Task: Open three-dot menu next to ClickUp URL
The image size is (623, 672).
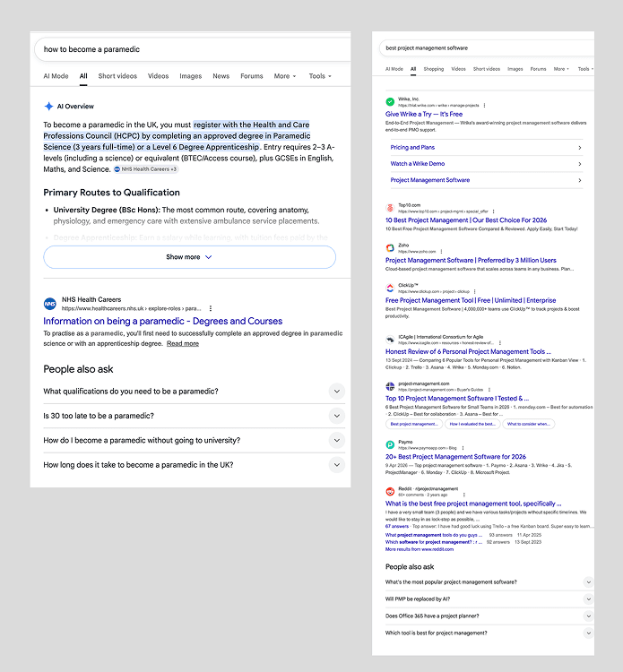Action: 475,291
